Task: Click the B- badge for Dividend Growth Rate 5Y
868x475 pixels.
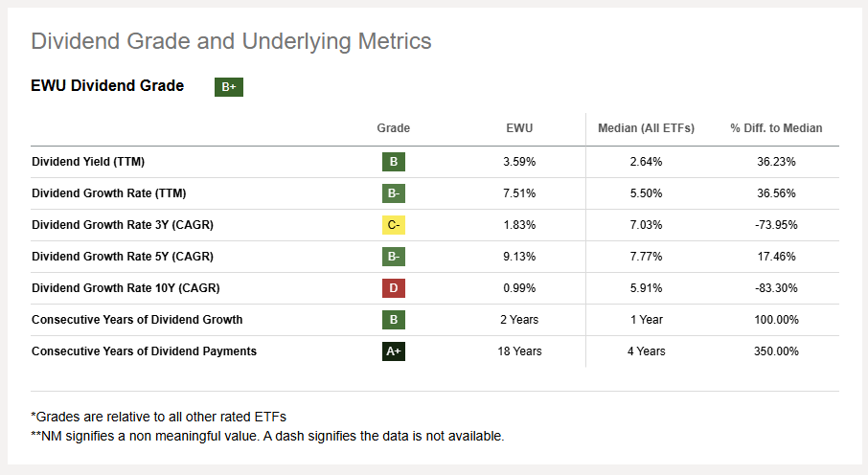Action: [393, 257]
